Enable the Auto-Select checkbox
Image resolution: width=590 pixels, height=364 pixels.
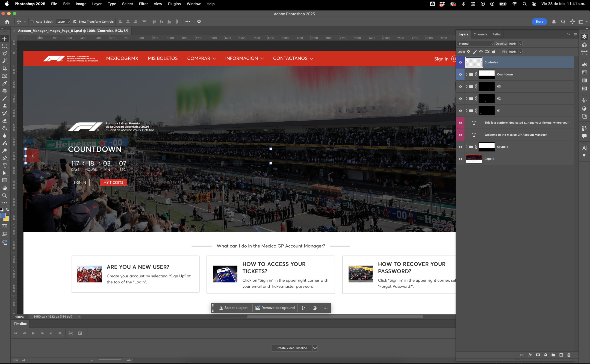tap(32, 22)
